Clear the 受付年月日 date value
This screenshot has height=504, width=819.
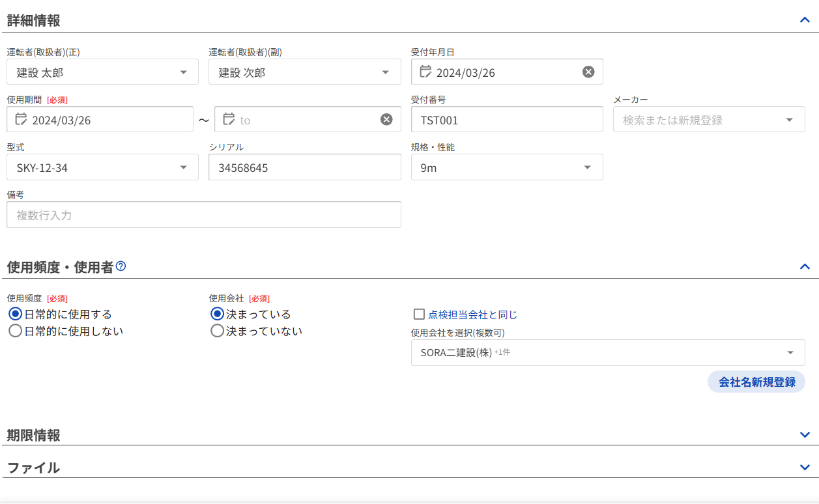(588, 72)
